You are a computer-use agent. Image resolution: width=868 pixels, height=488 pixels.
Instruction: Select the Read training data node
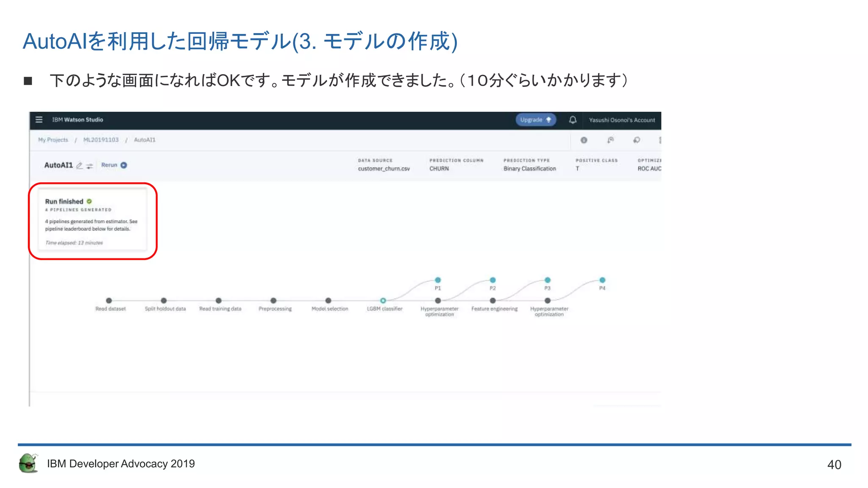218,300
